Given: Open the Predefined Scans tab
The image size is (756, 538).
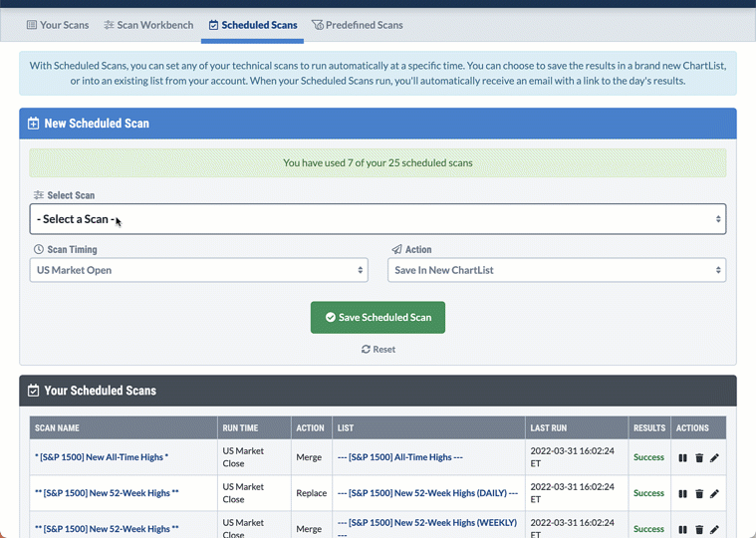Looking at the screenshot, I should tap(357, 25).
